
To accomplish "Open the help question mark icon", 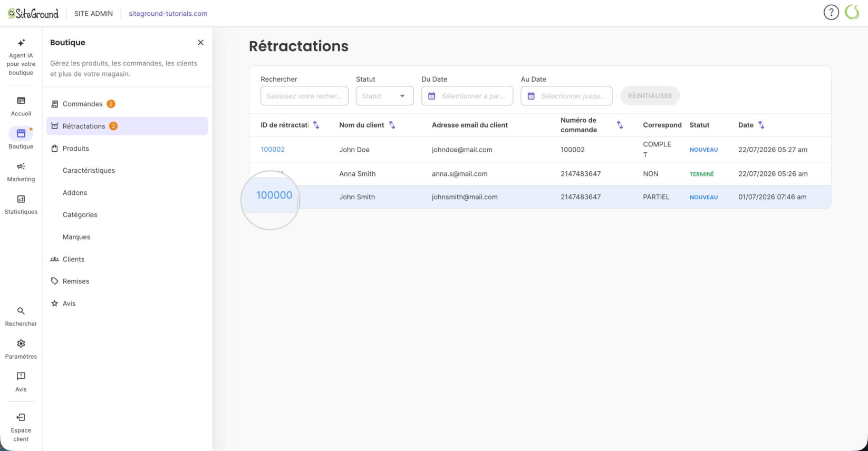I will coord(831,13).
